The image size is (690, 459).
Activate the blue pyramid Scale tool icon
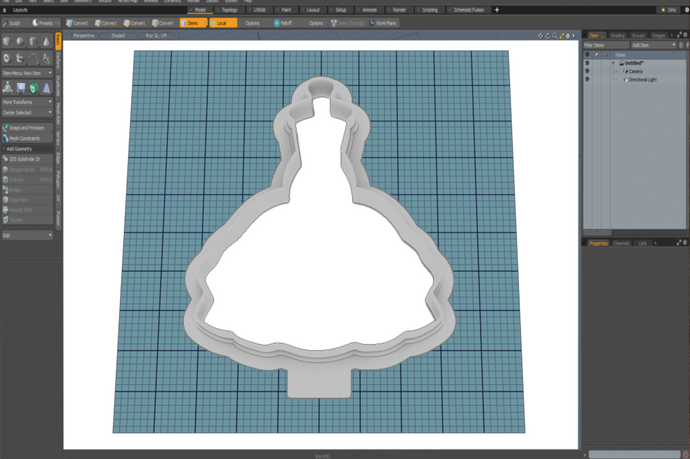point(46,88)
